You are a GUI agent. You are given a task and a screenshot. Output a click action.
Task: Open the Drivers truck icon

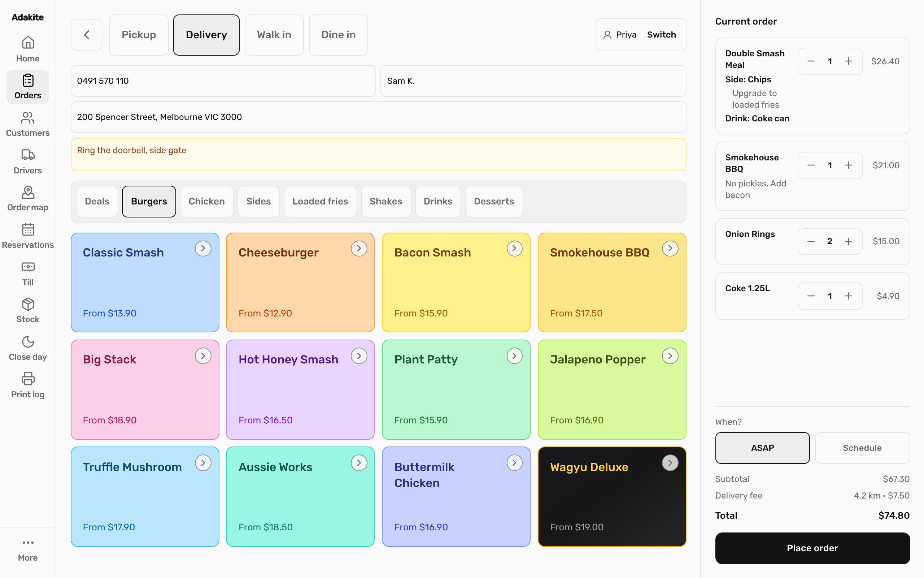pyautogui.click(x=27, y=155)
